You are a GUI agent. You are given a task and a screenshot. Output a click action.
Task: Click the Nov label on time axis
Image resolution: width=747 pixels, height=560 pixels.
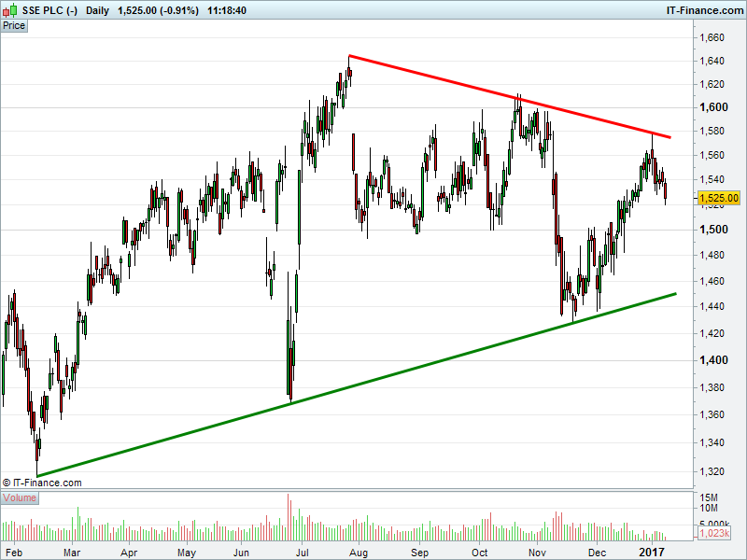click(537, 553)
